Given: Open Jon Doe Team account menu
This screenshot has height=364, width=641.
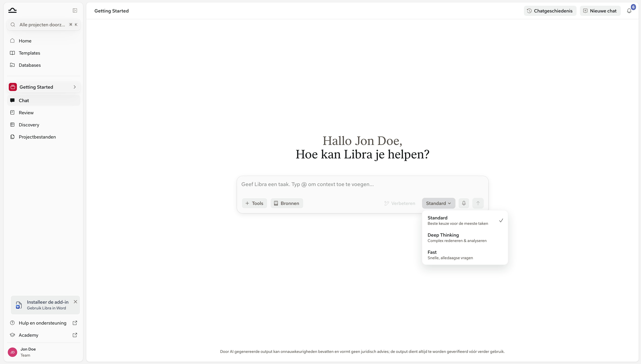Looking at the screenshot, I should coord(44,352).
